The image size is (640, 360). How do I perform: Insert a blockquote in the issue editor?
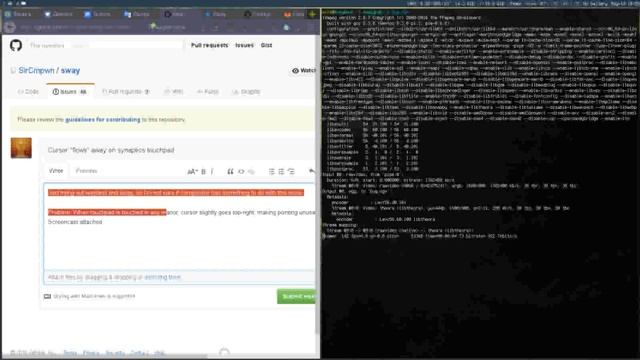(230, 171)
